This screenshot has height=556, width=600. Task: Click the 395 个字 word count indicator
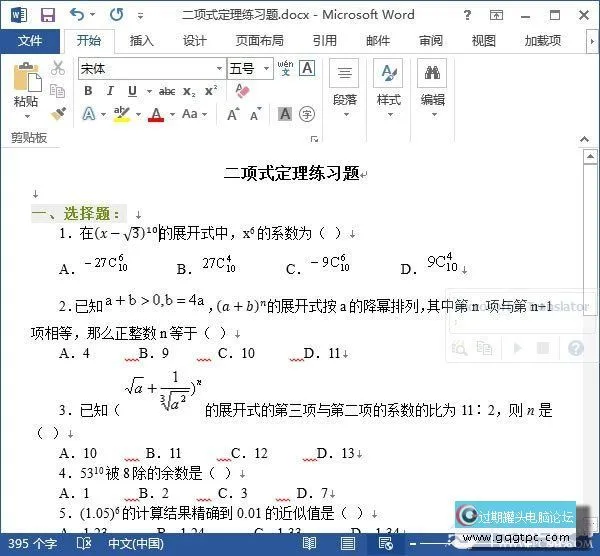[32, 544]
